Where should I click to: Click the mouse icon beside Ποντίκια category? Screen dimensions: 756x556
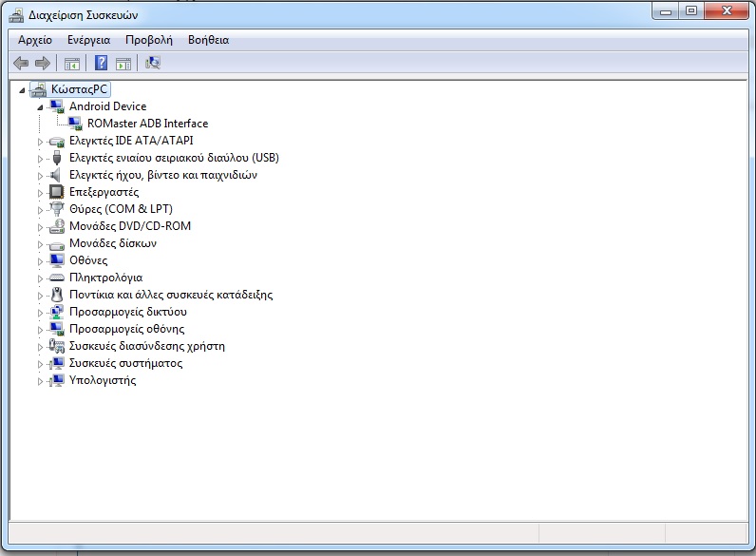(56, 295)
